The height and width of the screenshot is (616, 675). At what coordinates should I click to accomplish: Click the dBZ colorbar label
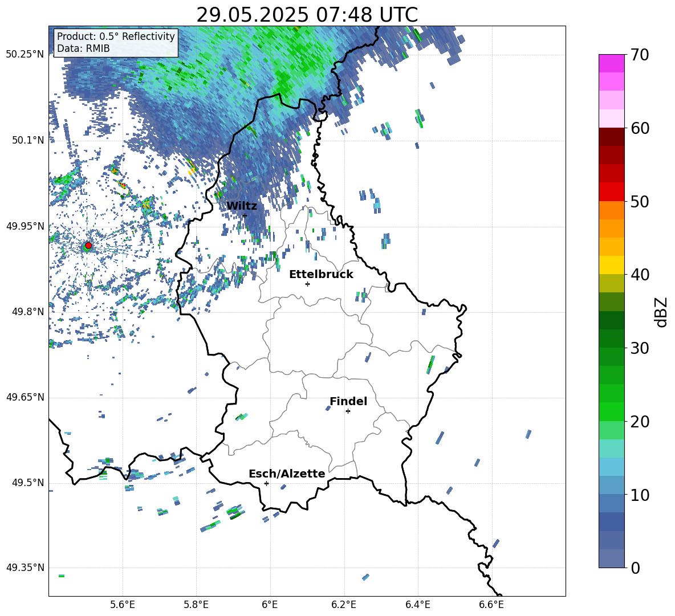(x=662, y=312)
